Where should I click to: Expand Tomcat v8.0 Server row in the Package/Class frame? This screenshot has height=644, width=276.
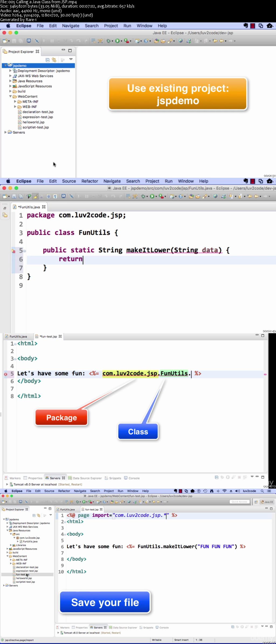[x=7, y=484]
